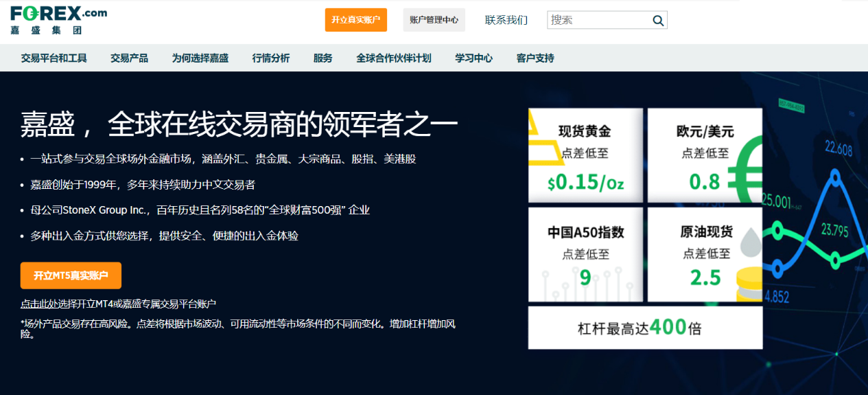This screenshot has width=868, height=395.
Task: Click the text 嘉盛创始于1999年
Action: [x=74, y=185]
